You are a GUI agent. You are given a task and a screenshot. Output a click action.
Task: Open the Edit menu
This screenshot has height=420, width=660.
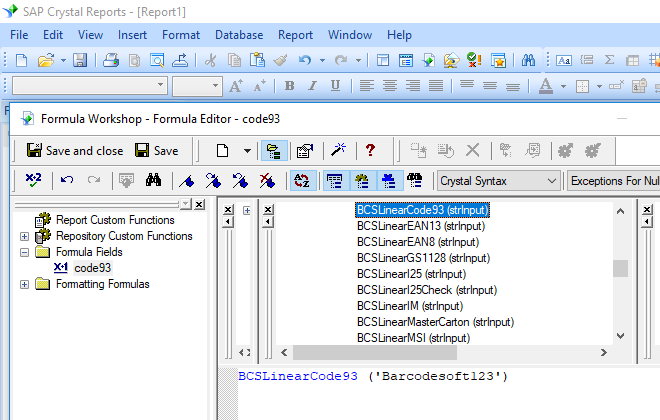point(53,35)
